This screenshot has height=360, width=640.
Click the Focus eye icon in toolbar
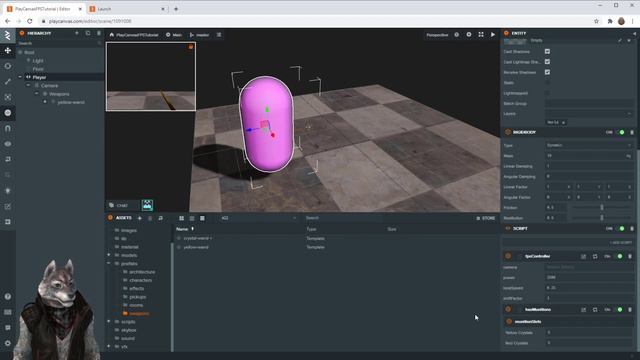[x=8, y=144]
